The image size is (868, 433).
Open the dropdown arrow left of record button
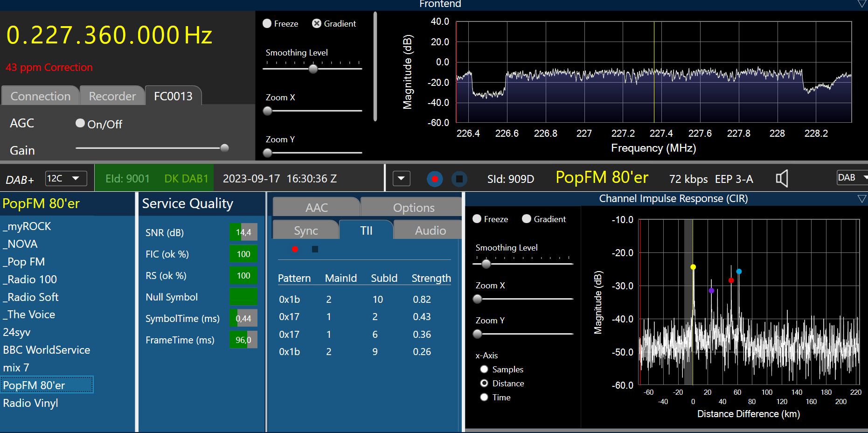(401, 179)
